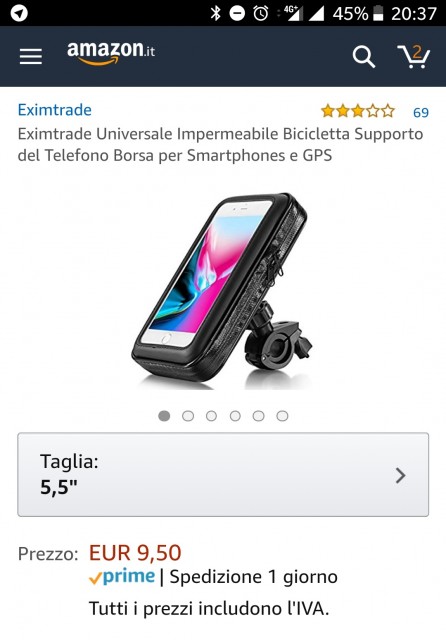Tap the location arrow status icon
Image resolution: width=446 pixels, height=640 pixels.
tap(19, 13)
